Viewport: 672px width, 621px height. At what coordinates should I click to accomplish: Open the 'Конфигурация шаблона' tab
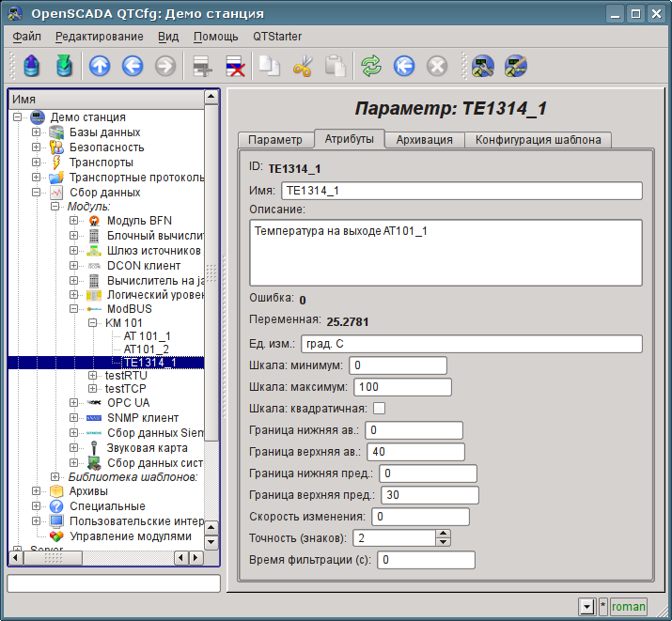(540, 140)
